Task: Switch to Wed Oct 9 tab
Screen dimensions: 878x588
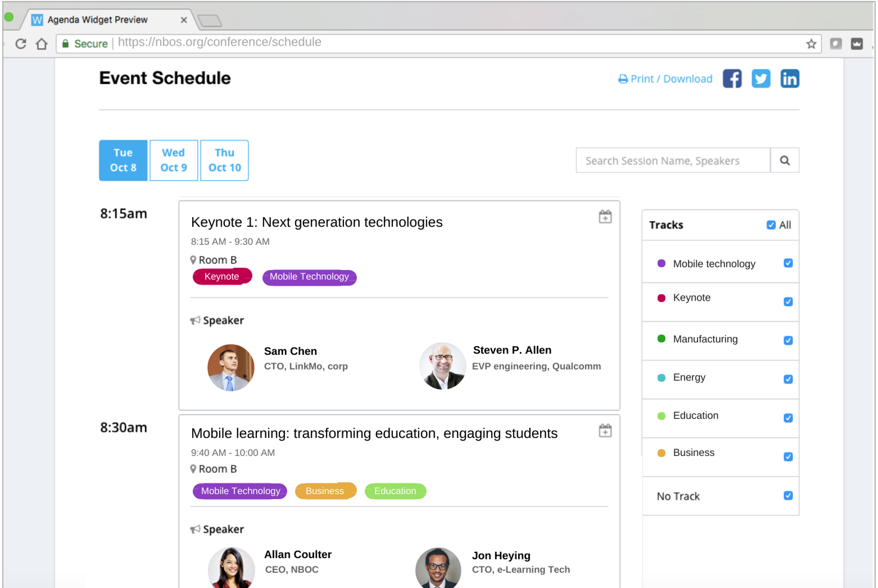Action: (174, 161)
